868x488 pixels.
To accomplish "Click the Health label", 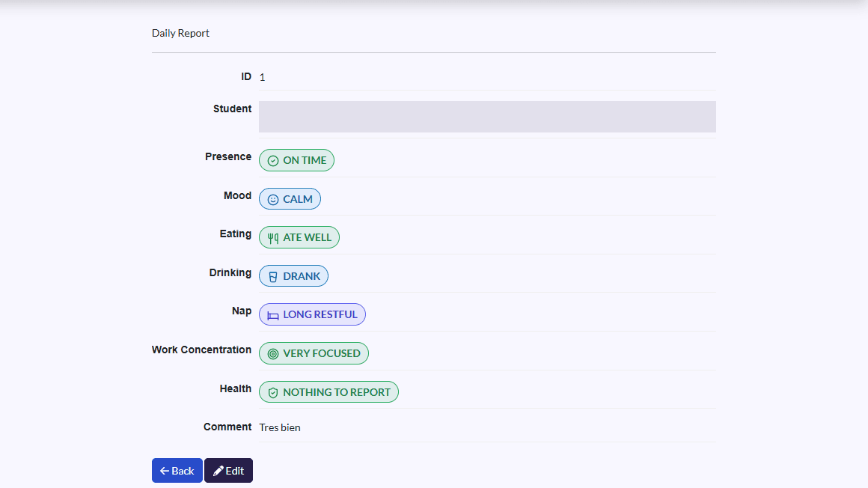I will [235, 389].
